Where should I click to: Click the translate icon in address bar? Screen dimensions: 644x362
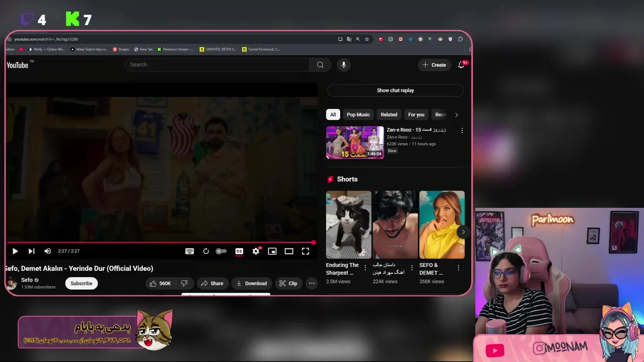tap(349, 39)
